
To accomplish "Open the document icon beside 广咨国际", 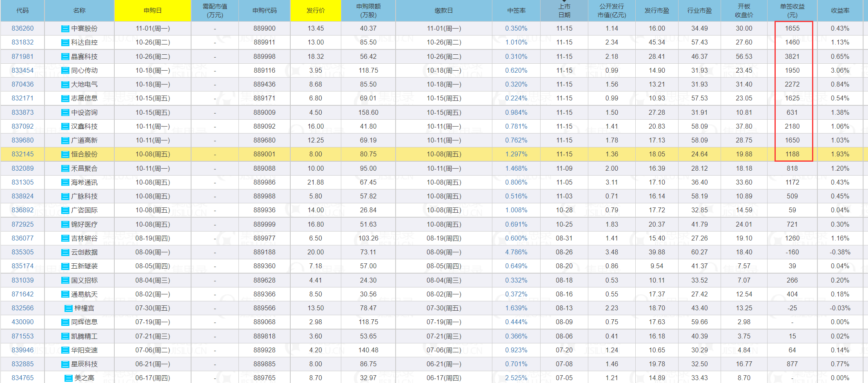I will pos(65,210).
